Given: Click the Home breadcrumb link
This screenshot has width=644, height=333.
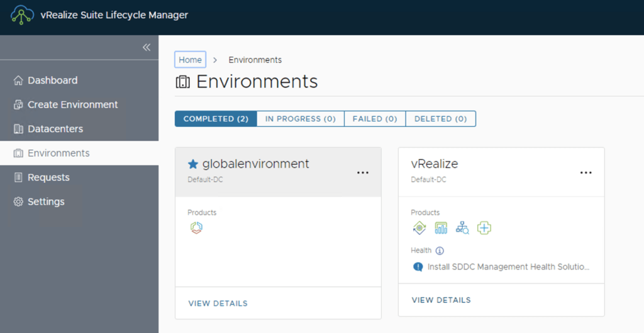Looking at the screenshot, I should coord(190,60).
